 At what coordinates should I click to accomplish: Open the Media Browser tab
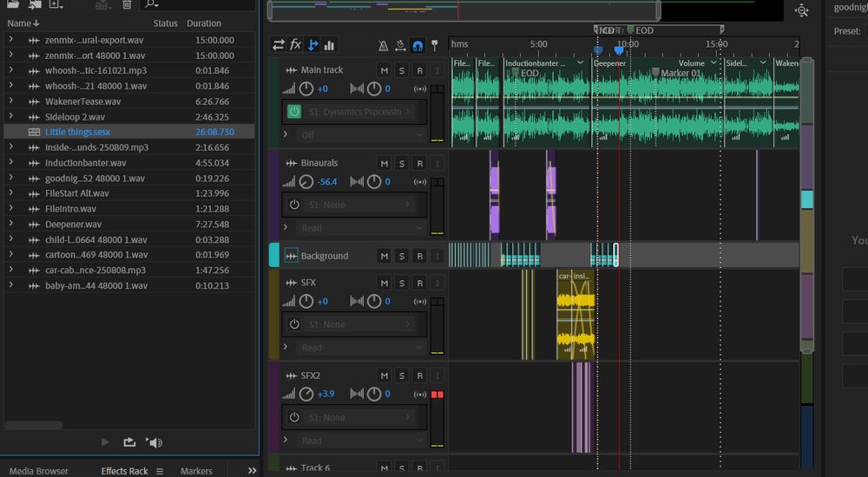(39, 471)
